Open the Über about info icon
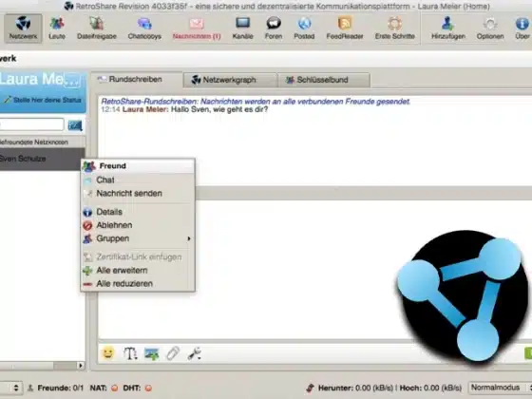 coord(522,28)
